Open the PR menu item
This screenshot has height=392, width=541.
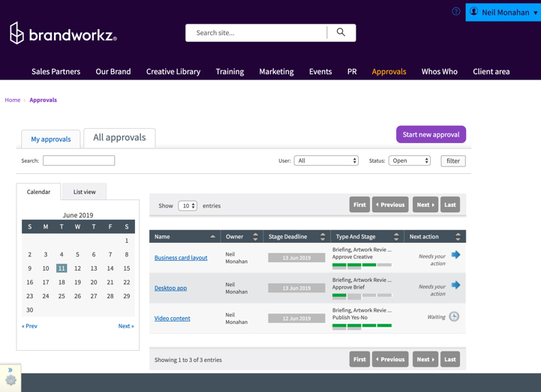[x=352, y=72]
